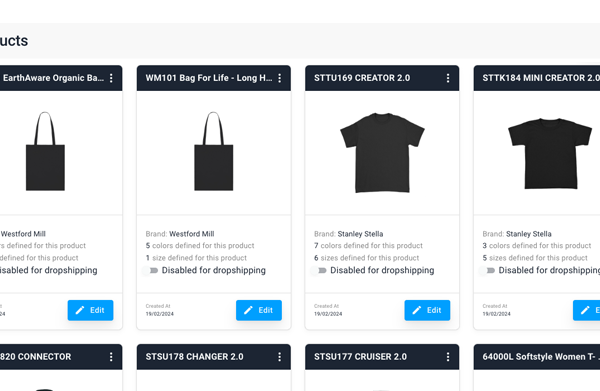Image resolution: width=600 pixels, height=391 pixels.
Task: Open the STSU178 CHANGER 2.0 card header
Action: pyautogui.click(x=214, y=357)
